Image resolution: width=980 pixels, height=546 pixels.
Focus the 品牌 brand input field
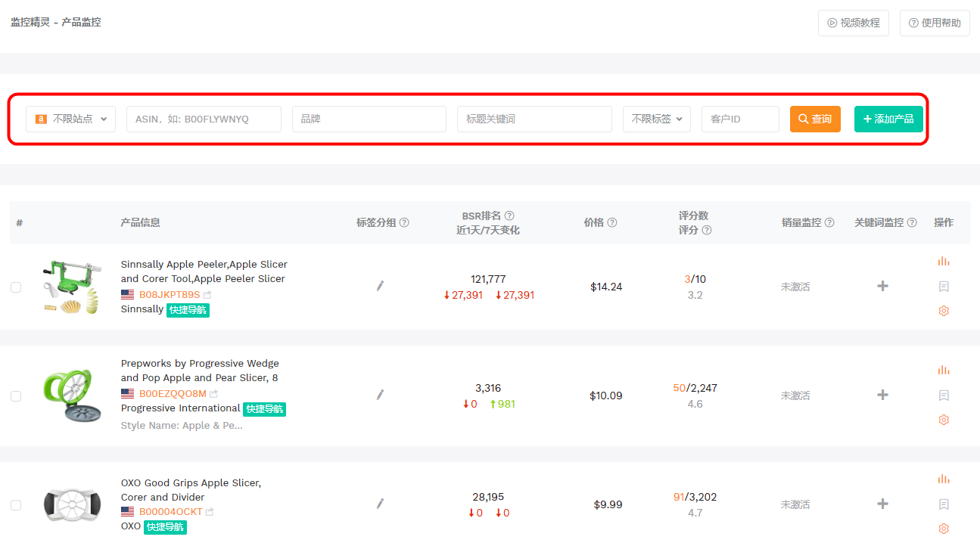coord(369,119)
